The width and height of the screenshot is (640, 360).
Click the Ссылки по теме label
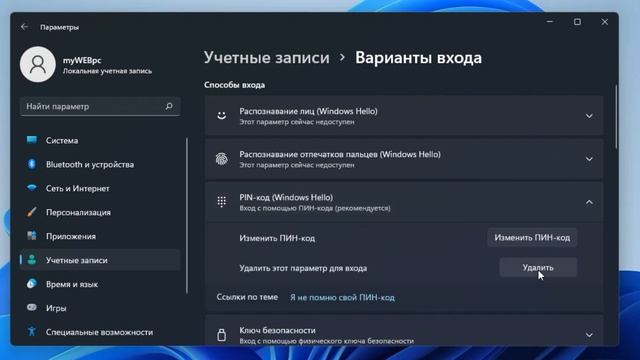click(x=247, y=297)
